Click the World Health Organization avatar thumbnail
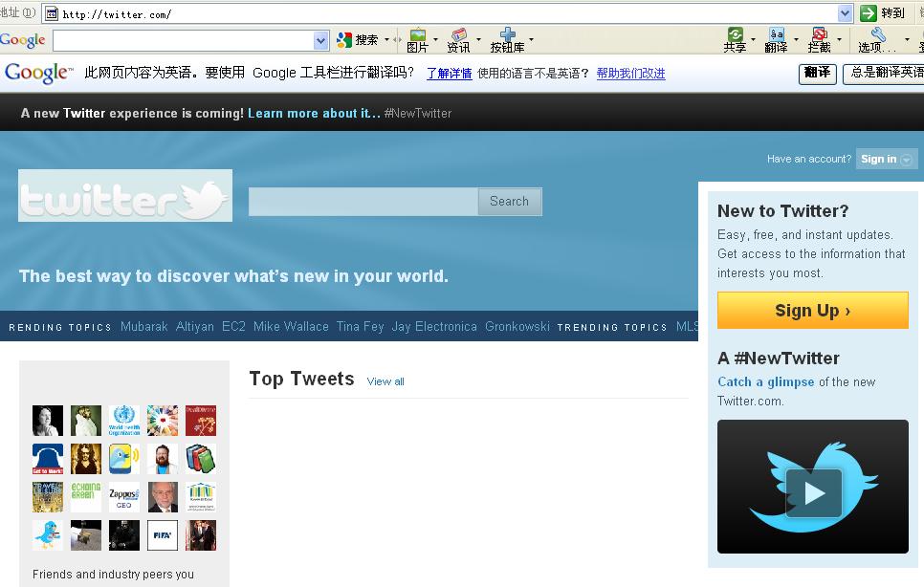Viewport: 924px width, 587px height. pos(123,421)
